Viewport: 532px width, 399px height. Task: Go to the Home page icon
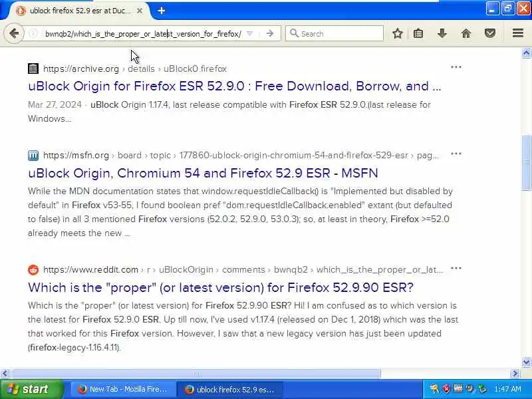click(x=466, y=33)
